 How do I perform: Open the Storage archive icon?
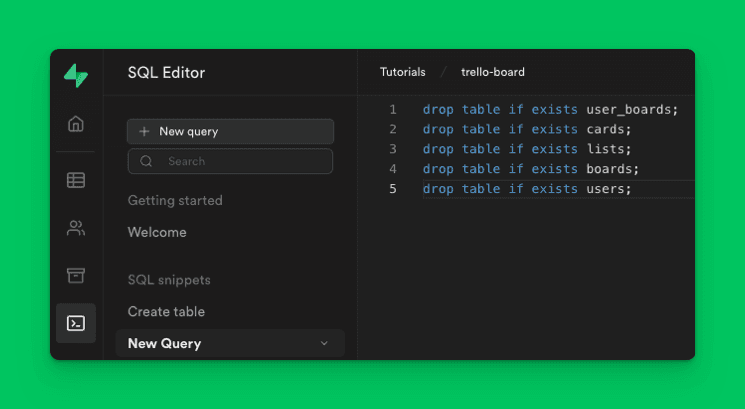76,276
